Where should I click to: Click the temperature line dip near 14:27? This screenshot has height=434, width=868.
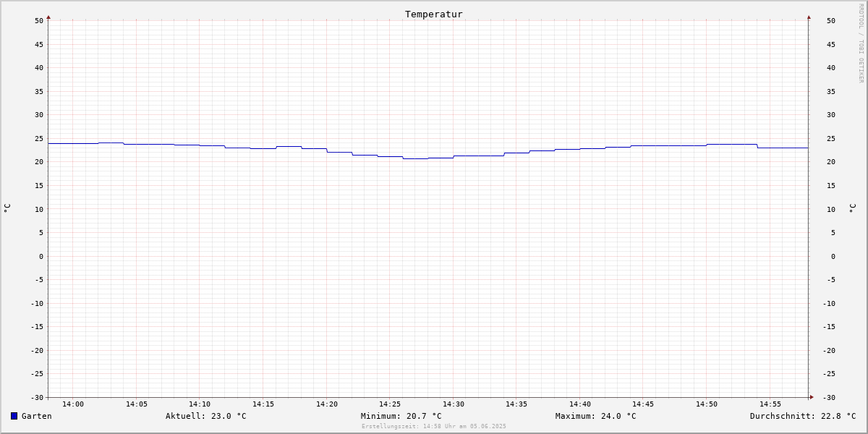(x=415, y=158)
